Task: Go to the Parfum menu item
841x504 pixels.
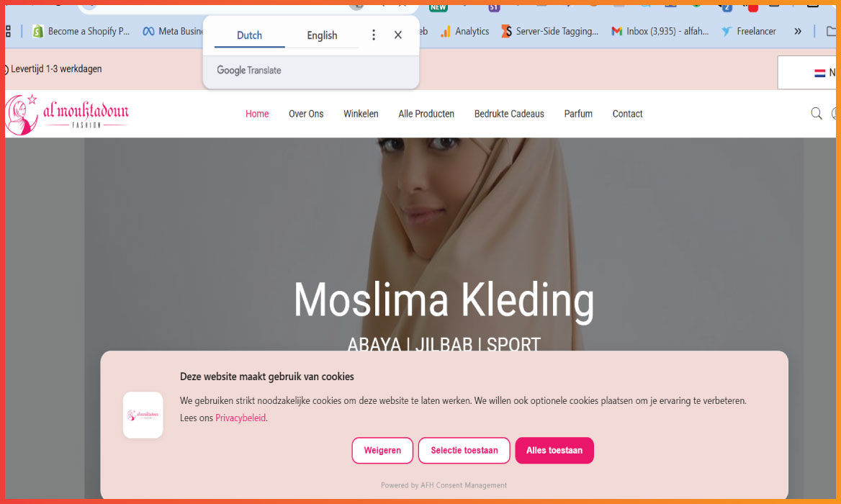Action: pos(578,114)
